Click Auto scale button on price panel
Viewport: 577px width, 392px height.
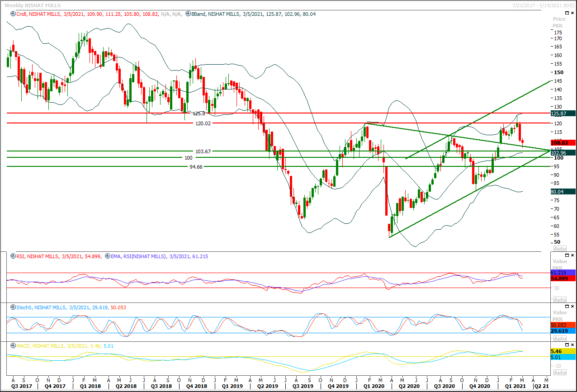(560, 249)
